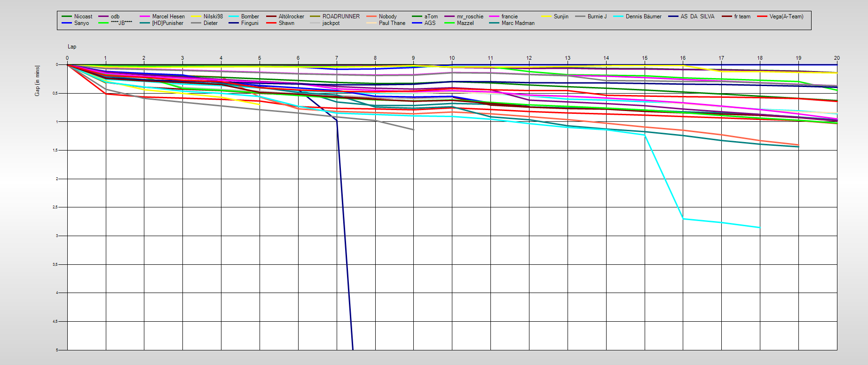
Task: Click the Marcel Hesen legend label
Action: click(168, 16)
